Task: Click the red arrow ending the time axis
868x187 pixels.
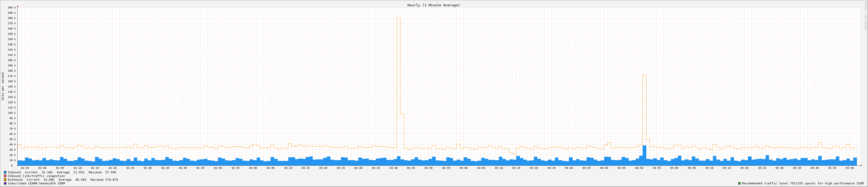Action: point(861,165)
